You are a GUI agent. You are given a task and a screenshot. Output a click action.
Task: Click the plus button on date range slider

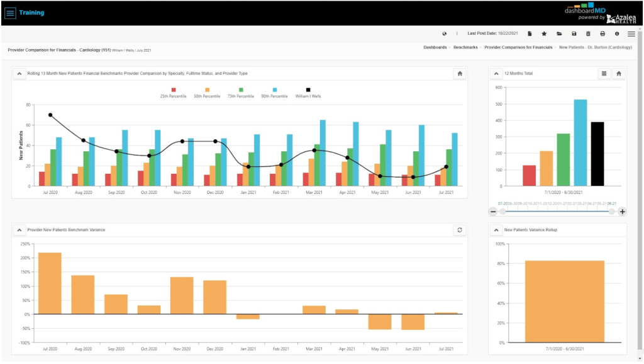coord(623,212)
